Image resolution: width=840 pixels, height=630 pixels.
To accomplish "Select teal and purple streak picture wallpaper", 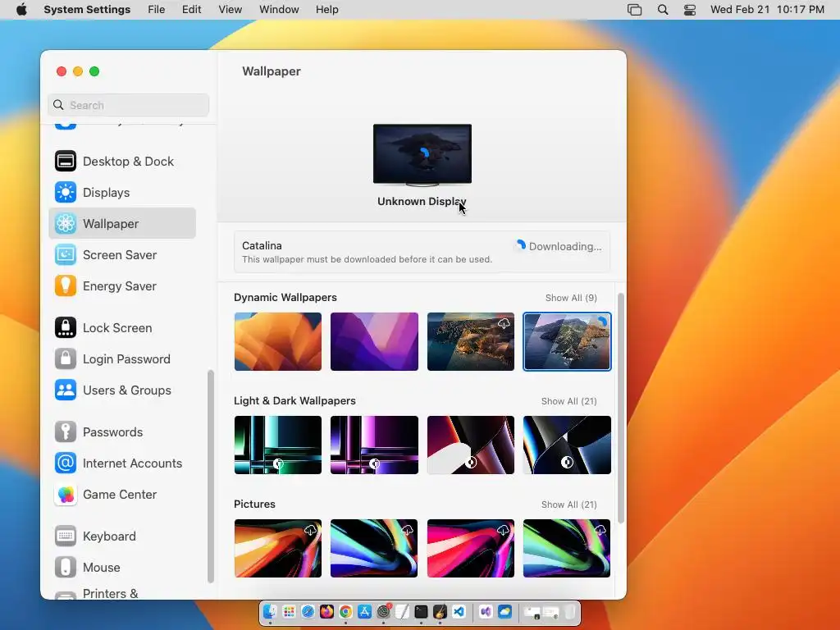I will pyautogui.click(x=374, y=549).
